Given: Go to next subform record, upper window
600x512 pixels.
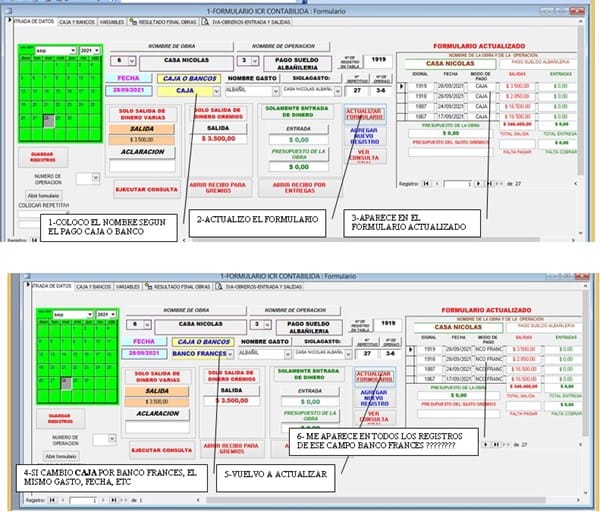Looking at the screenshot, I should (478, 184).
